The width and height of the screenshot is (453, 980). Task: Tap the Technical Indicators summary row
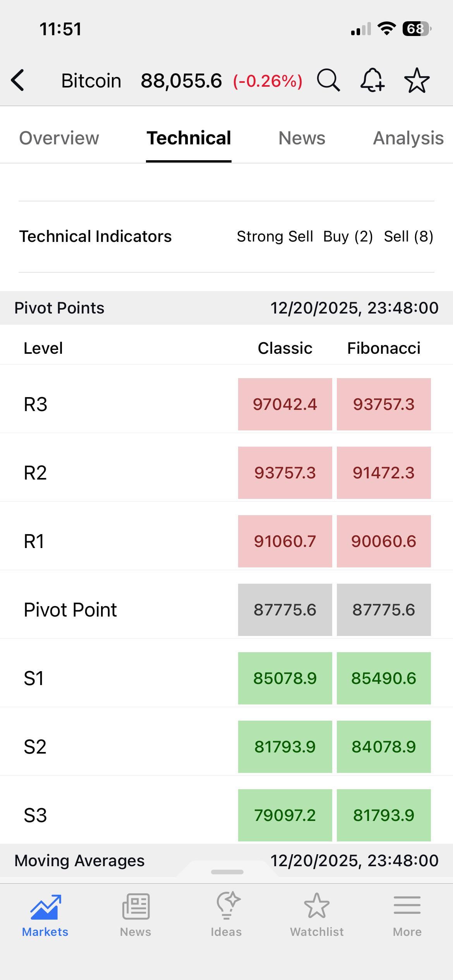click(x=226, y=236)
